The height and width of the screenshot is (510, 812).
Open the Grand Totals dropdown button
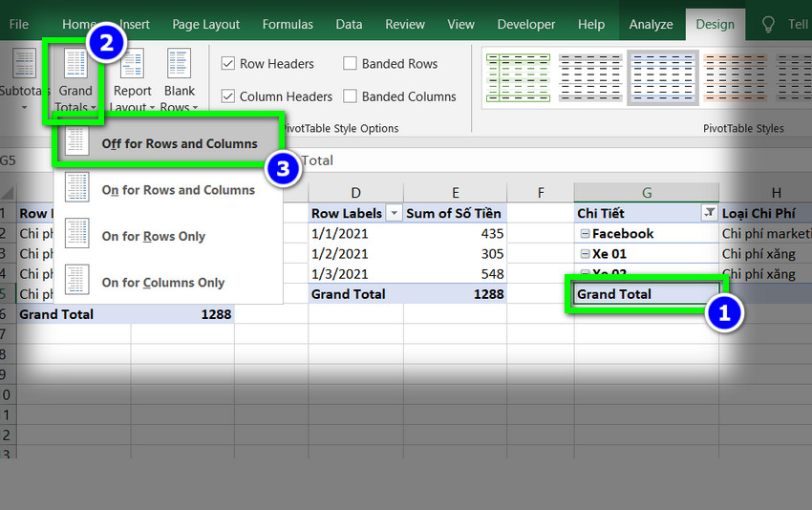tap(75, 80)
